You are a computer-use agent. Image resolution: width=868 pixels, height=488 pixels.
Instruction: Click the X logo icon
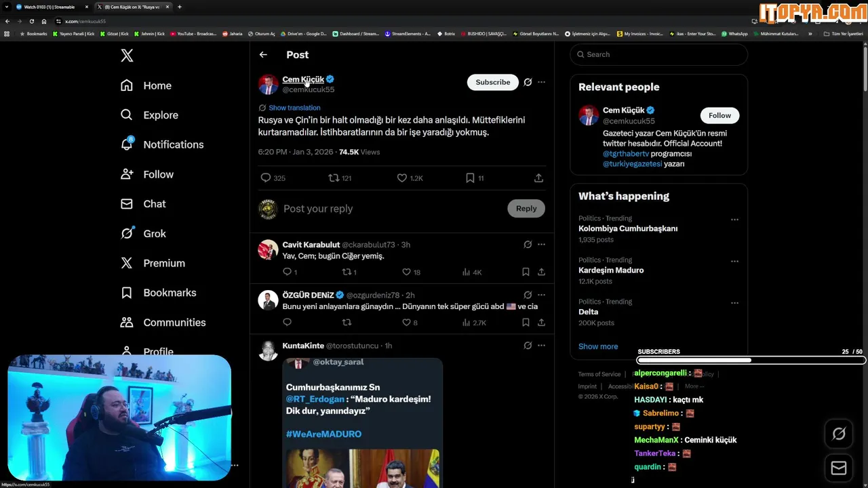tap(127, 56)
